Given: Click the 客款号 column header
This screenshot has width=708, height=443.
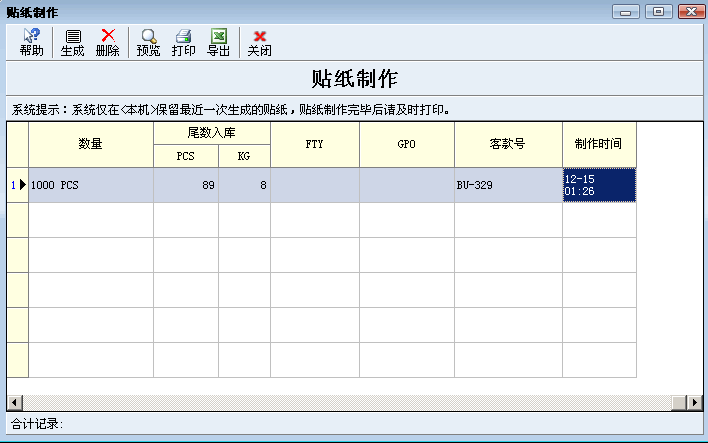Looking at the screenshot, I should [508, 145].
